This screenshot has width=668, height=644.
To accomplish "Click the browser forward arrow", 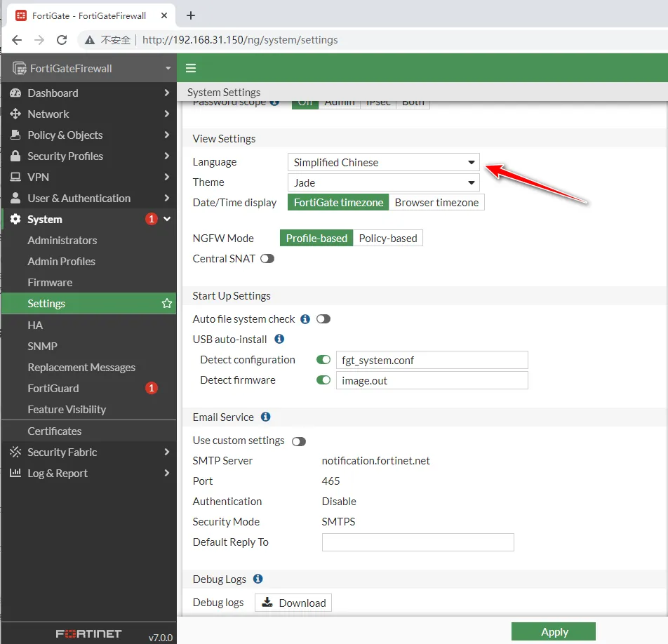I will (x=39, y=40).
